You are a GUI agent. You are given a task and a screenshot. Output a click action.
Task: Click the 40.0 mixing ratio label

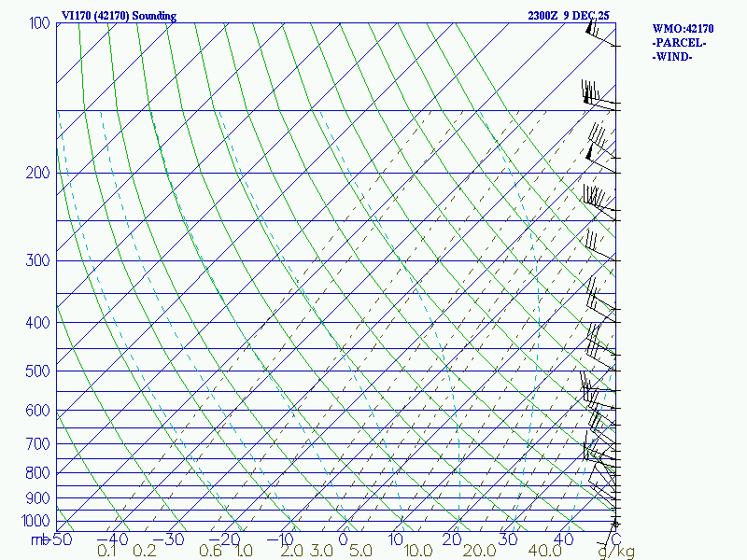tap(545, 551)
